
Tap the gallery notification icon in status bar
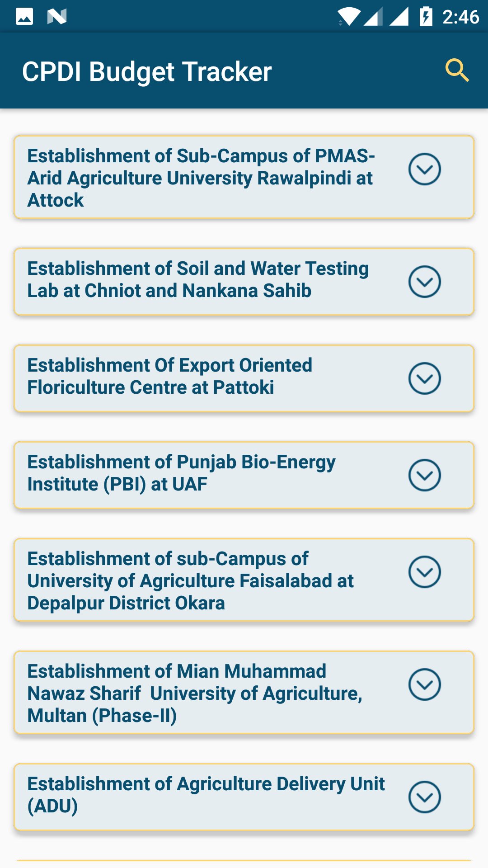tap(24, 17)
